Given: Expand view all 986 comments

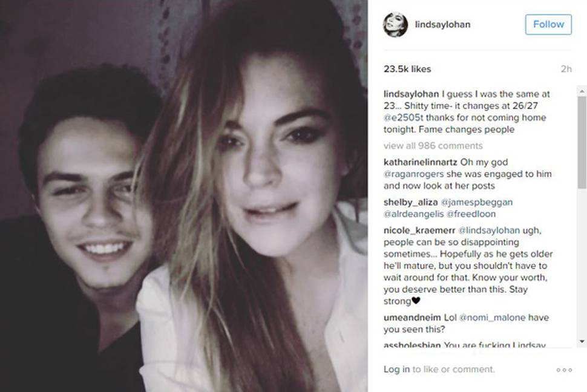Looking at the screenshot, I should [433, 146].
